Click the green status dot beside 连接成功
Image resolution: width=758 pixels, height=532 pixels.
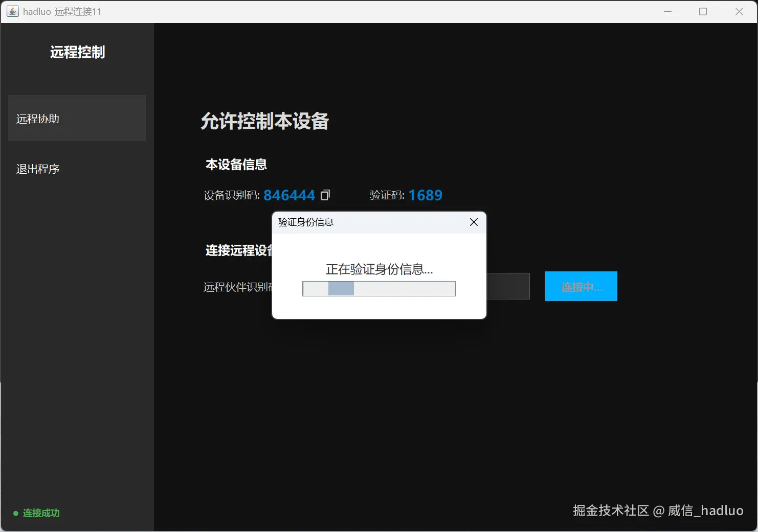pos(16,513)
